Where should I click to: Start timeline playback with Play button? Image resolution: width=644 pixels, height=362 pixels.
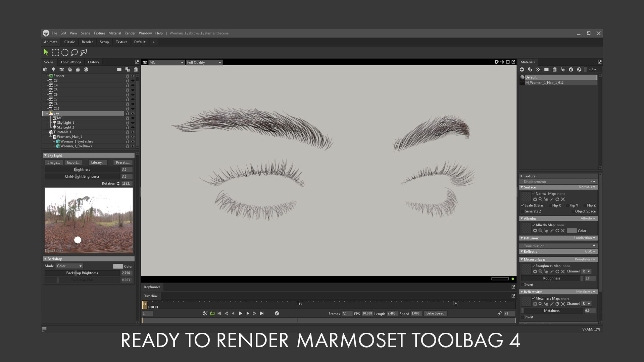pos(240,313)
